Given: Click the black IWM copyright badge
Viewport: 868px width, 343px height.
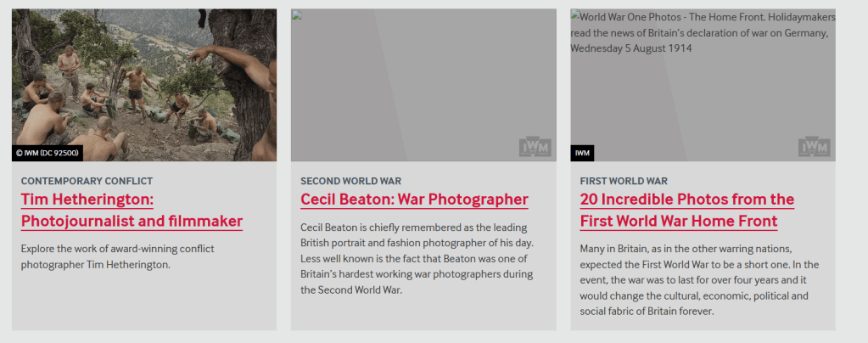Looking at the screenshot, I should pos(582,153).
